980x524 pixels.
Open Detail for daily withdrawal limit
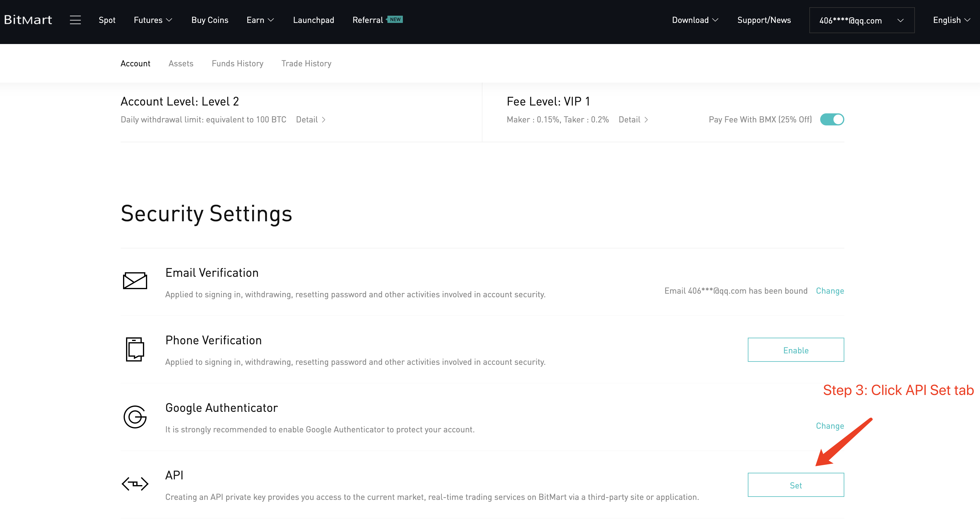tap(311, 119)
